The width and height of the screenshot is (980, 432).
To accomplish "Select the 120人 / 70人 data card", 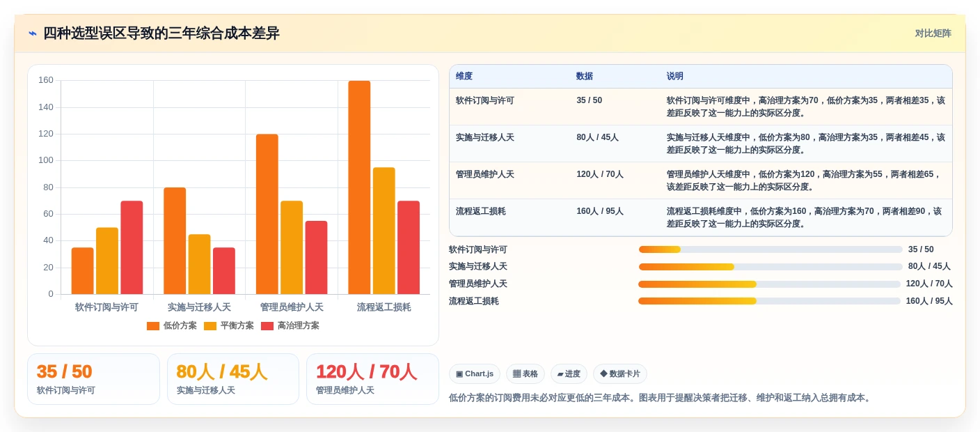I will click(x=372, y=379).
